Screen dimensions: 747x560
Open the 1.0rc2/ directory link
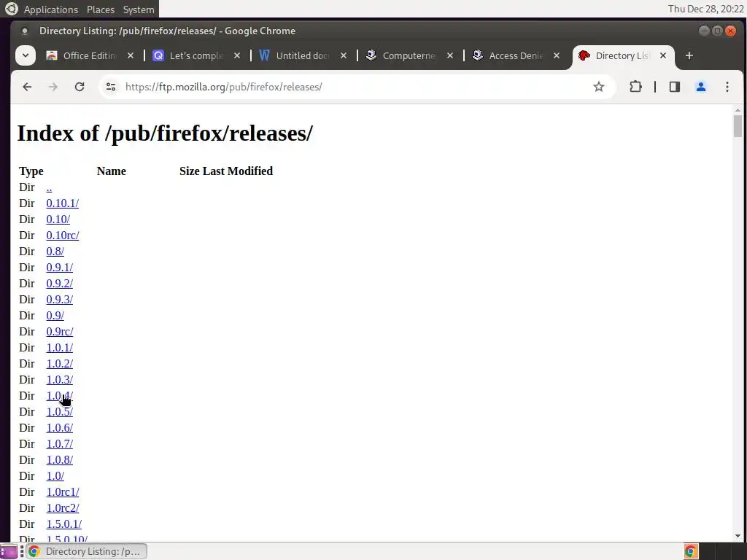63,508
